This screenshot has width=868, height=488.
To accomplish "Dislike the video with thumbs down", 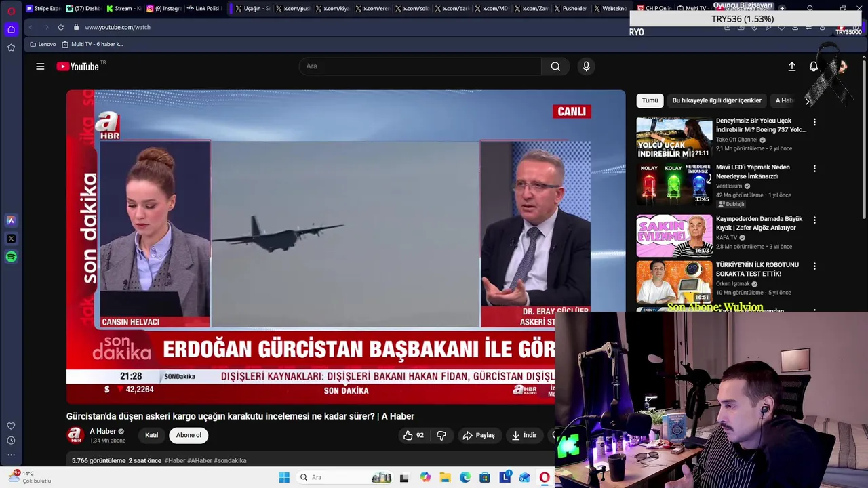I will pos(441,435).
